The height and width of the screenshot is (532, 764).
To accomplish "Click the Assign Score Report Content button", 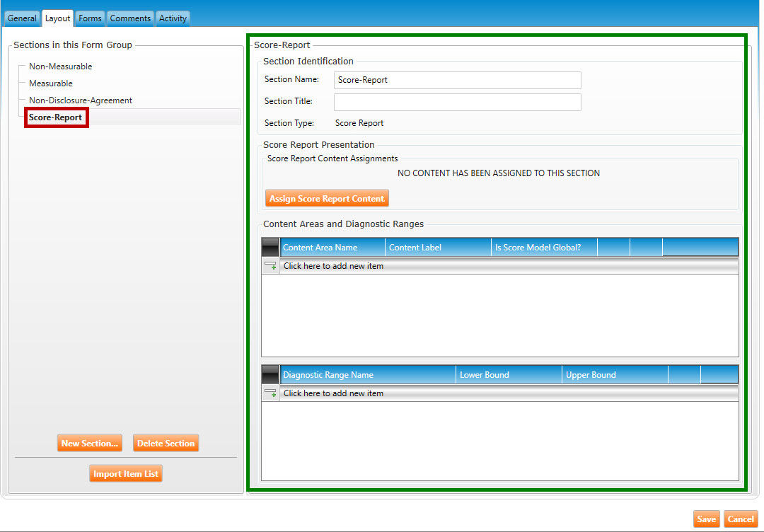I will pos(327,199).
